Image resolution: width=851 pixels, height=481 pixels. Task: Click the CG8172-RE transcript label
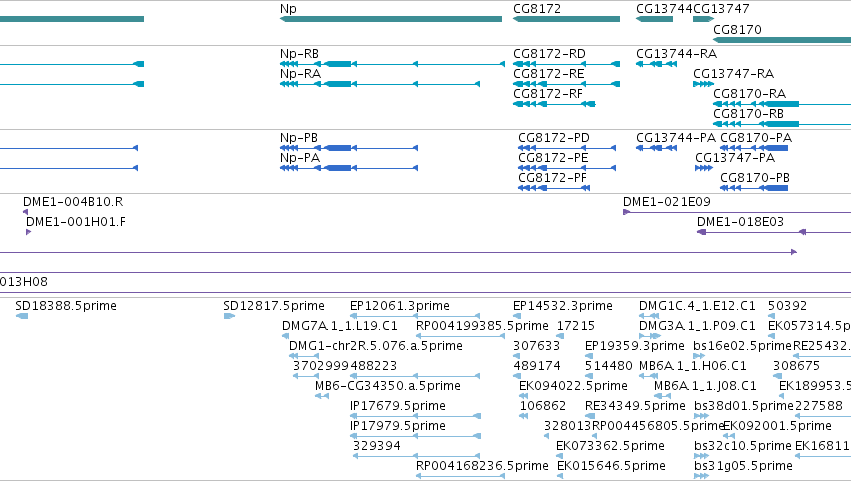549,74
